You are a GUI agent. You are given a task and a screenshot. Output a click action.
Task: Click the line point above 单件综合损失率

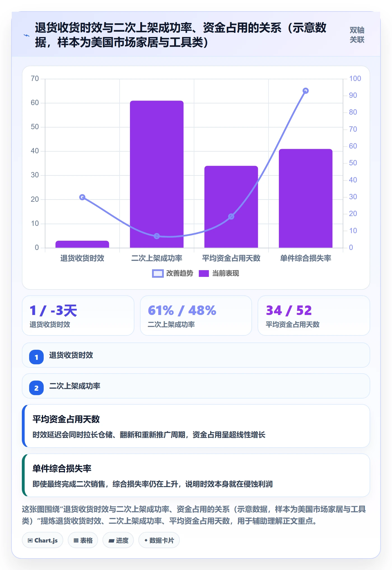pos(305,91)
